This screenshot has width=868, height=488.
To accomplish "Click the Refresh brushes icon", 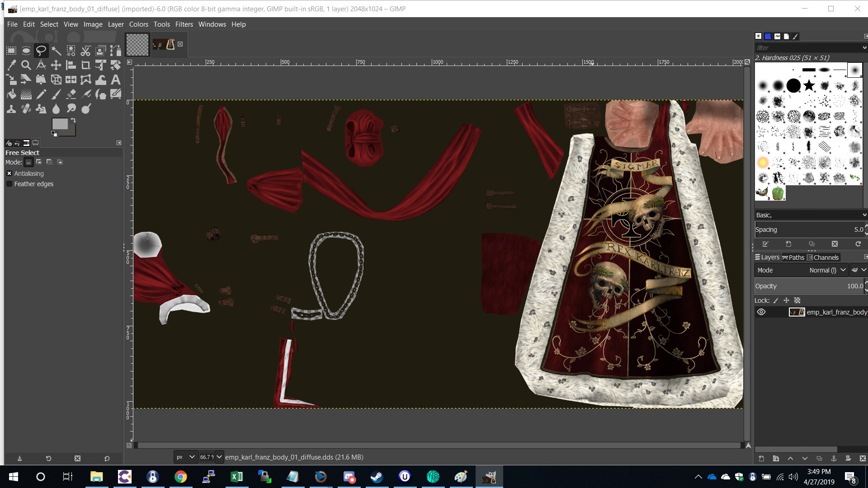I will (x=858, y=244).
